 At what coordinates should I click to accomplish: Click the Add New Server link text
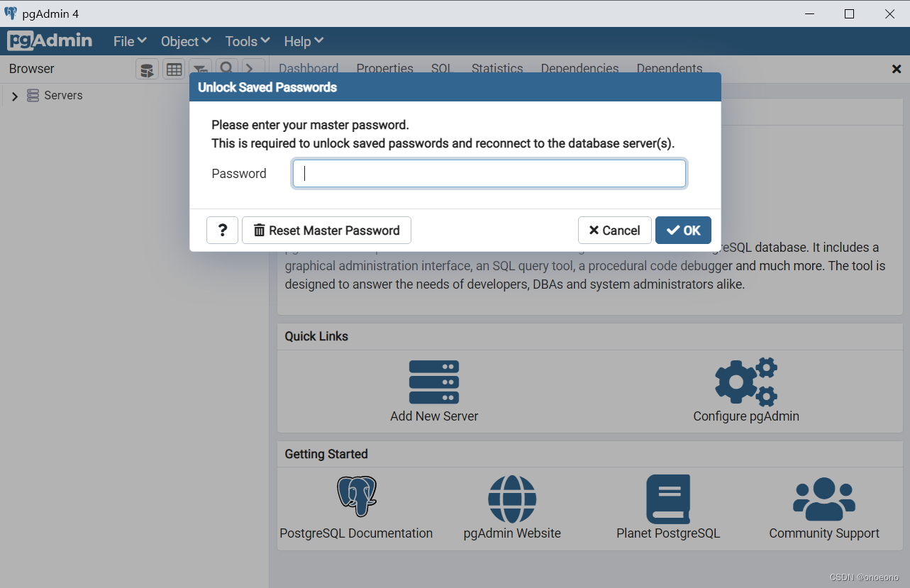pyautogui.click(x=434, y=416)
